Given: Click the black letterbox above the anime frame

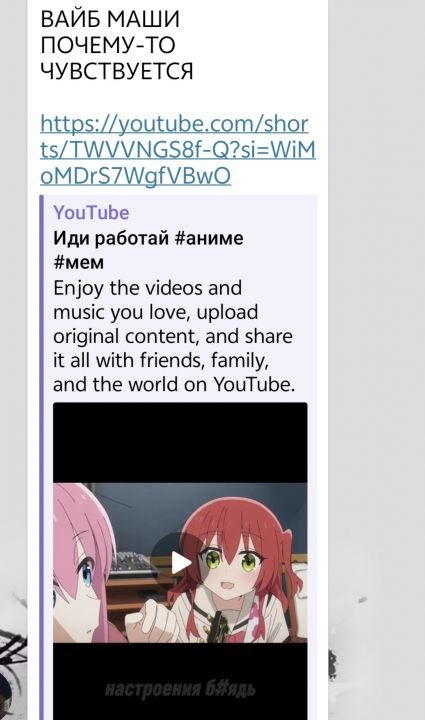Looking at the screenshot, I should tap(180, 443).
